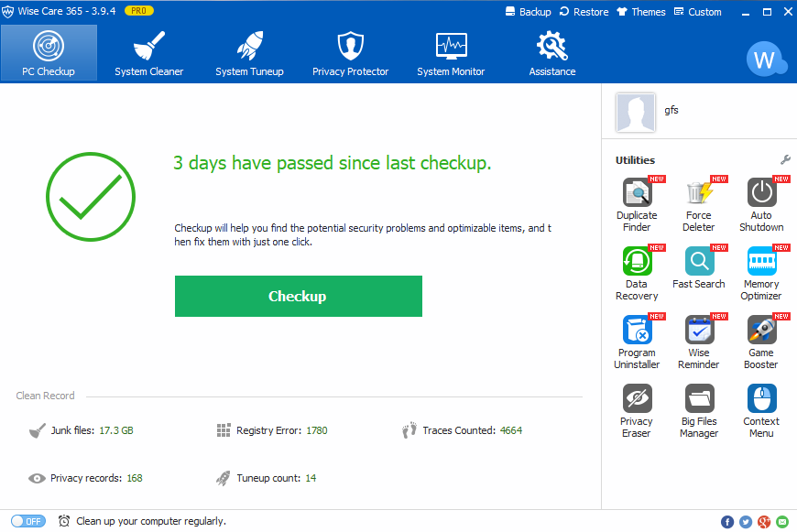Click the Traces Counted 4664 value
Screen dimensions: 797x532
(x=511, y=430)
